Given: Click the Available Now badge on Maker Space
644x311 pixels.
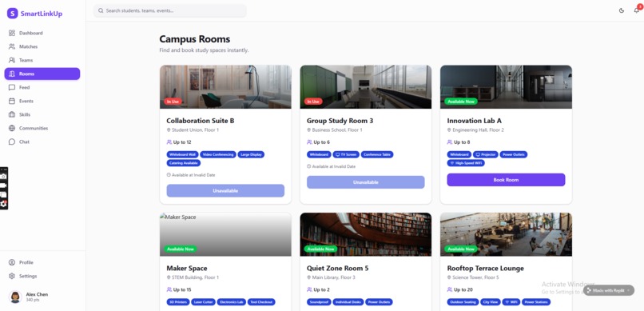Looking at the screenshot, I should point(181,249).
